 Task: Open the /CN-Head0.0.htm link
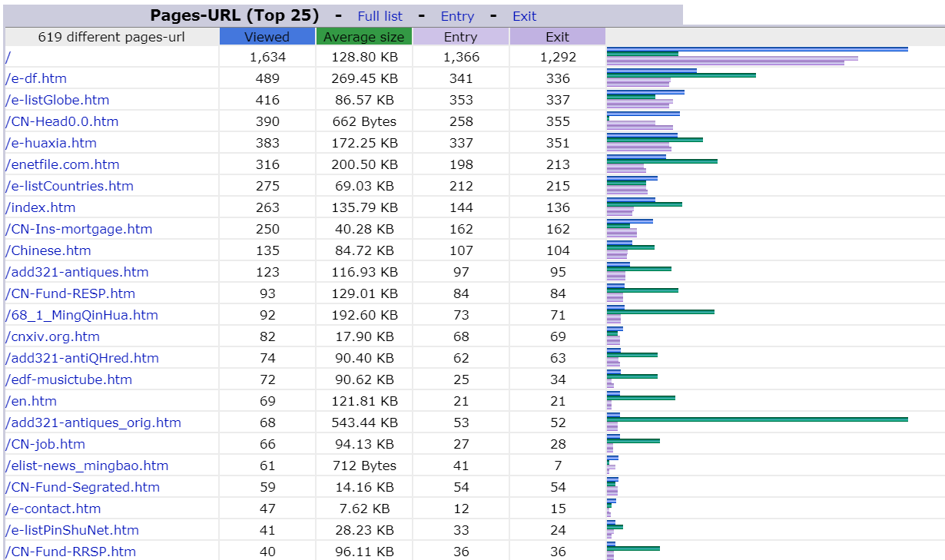click(x=61, y=121)
